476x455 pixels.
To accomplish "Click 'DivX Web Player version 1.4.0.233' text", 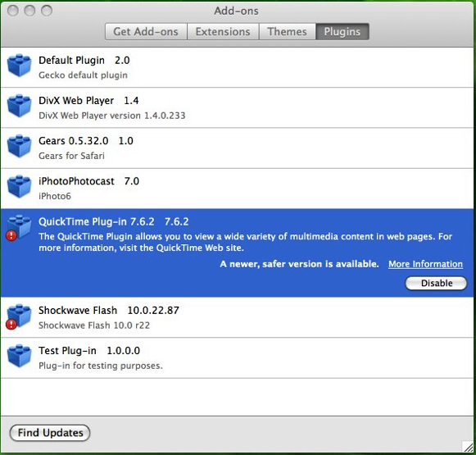I will point(112,116).
